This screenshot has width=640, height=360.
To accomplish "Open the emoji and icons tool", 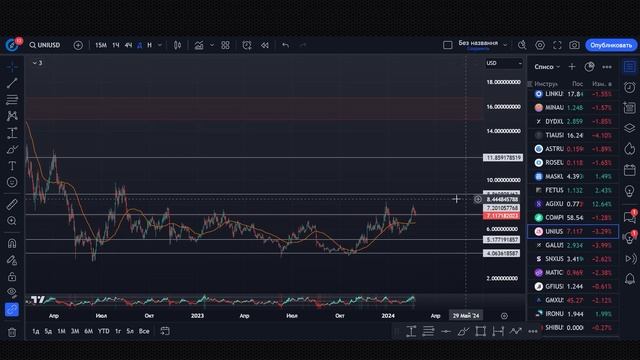I will click(12, 182).
